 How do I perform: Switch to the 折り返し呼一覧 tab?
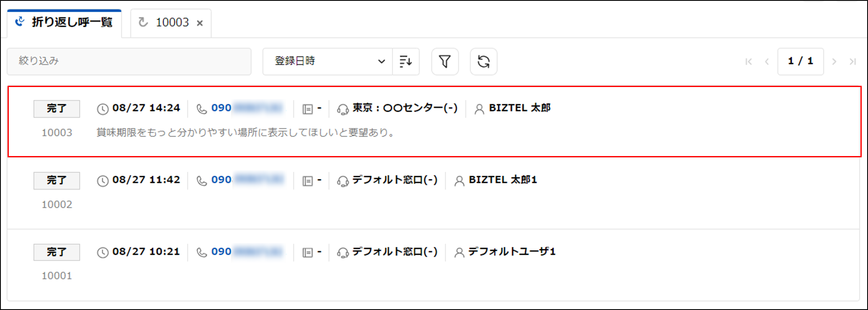pyautogui.click(x=64, y=23)
